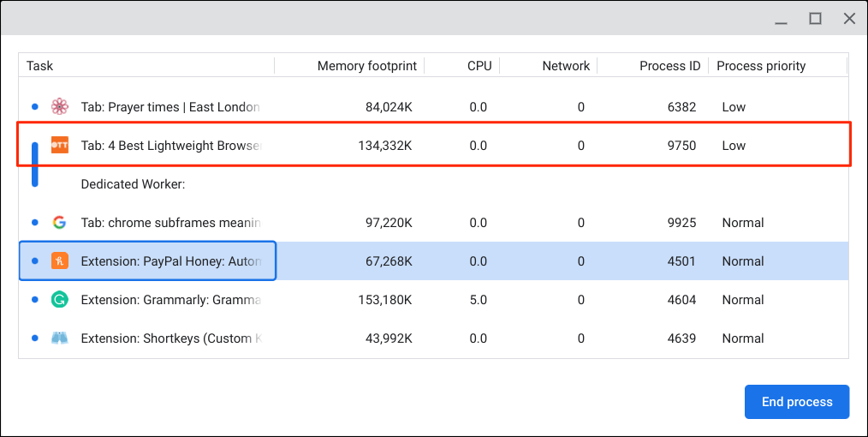Sort by Network column header
The image size is (868, 437).
pos(565,66)
